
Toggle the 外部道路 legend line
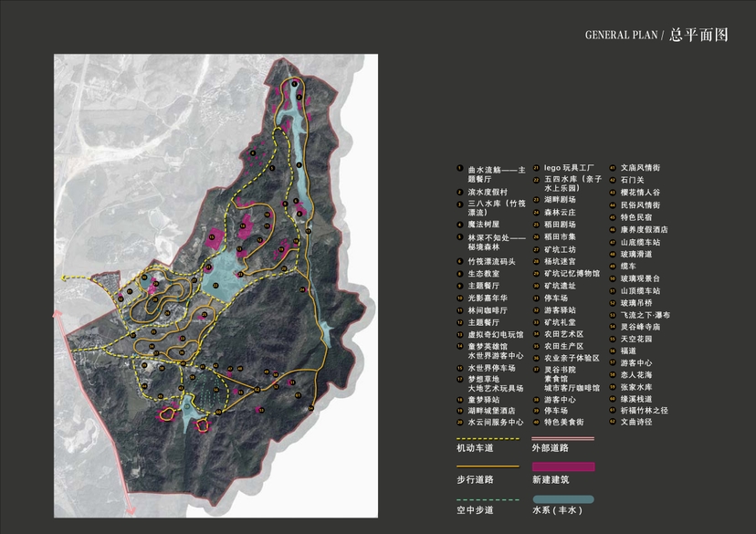coord(562,439)
